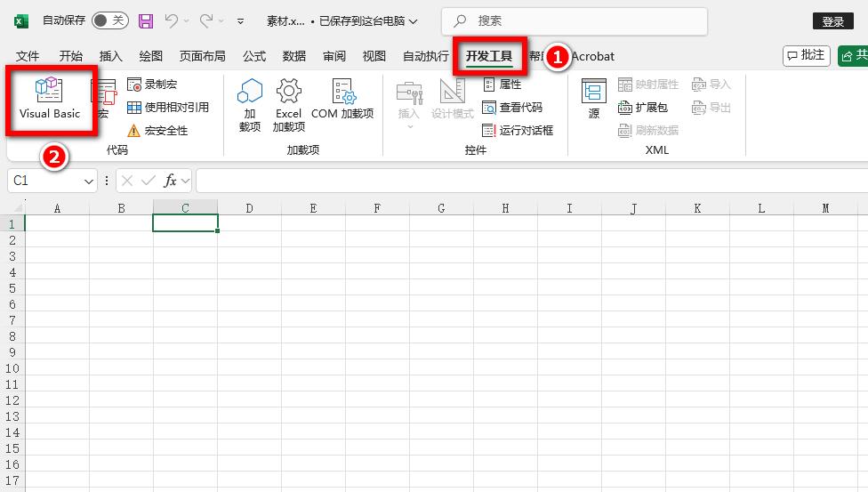Open the Visual Basic editor
The image size is (868, 492).
50,99
